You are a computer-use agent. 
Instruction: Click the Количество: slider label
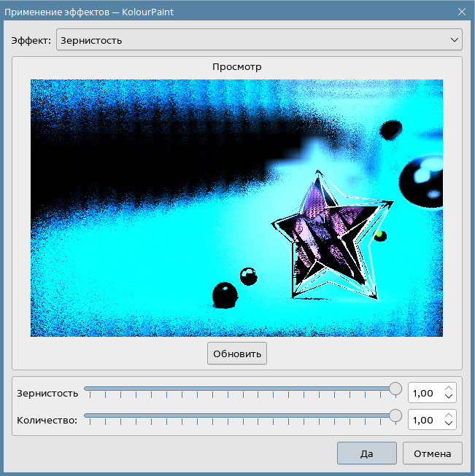pyautogui.click(x=47, y=420)
